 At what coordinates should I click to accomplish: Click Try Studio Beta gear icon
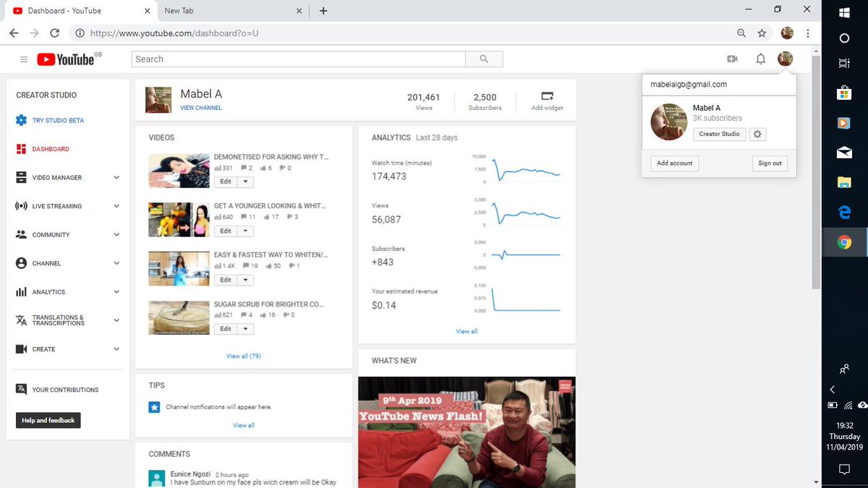pyautogui.click(x=21, y=120)
